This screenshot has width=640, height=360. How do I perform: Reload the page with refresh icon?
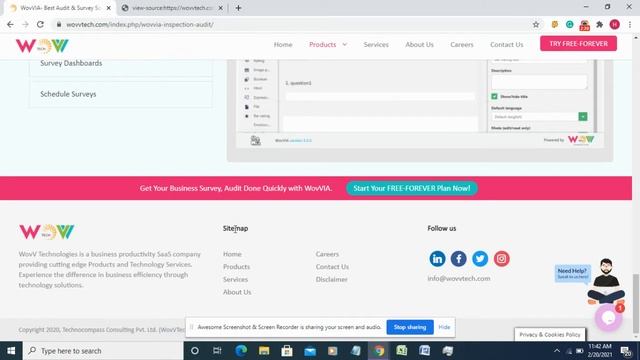click(40, 24)
